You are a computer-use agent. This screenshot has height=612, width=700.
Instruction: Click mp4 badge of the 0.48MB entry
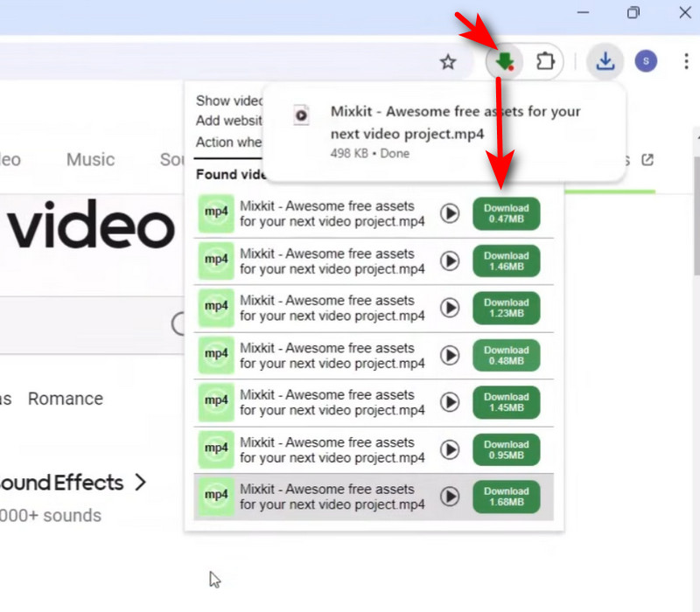[x=216, y=356]
